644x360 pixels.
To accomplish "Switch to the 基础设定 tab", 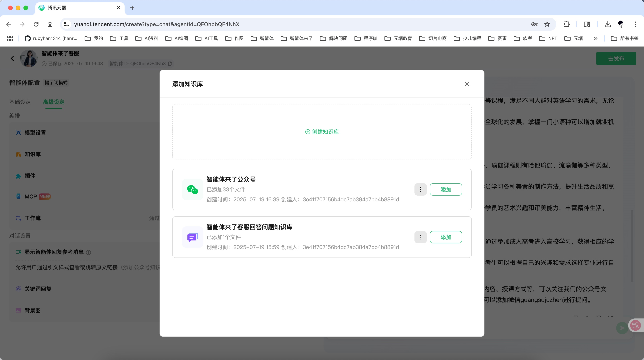I will 20,102.
